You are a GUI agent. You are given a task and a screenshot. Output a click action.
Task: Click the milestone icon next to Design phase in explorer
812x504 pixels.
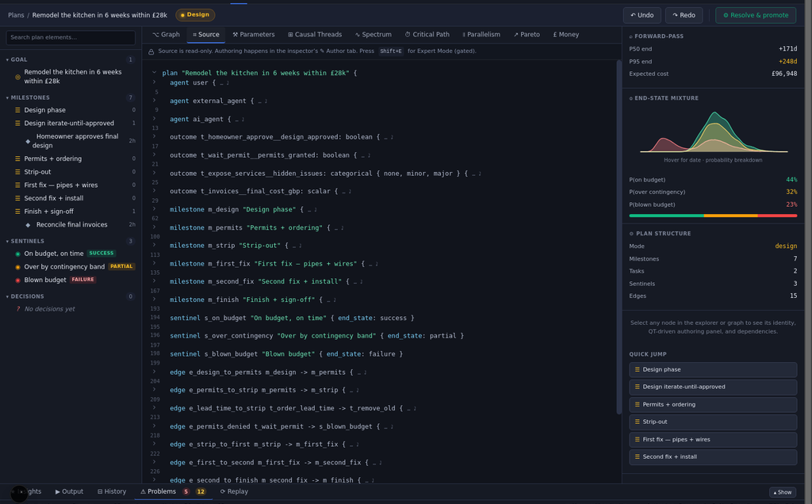[x=17, y=110]
